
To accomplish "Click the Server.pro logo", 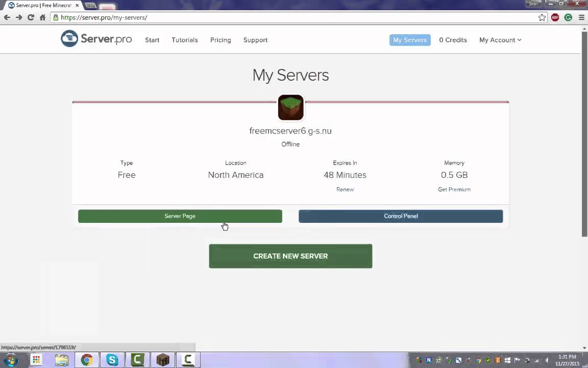I will [96, 39].
